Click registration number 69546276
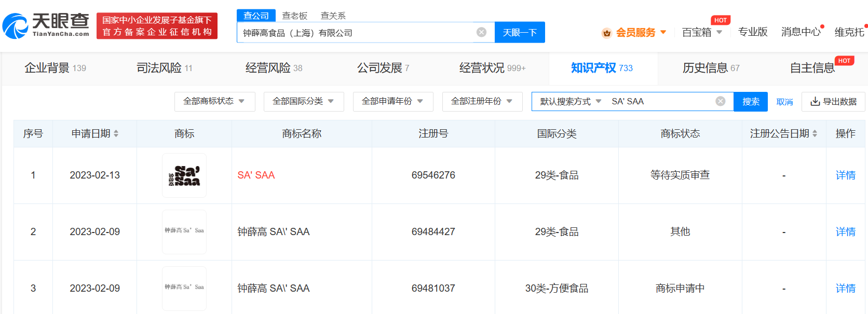Viewport: 868px width, 314px height. click(433, 175)
